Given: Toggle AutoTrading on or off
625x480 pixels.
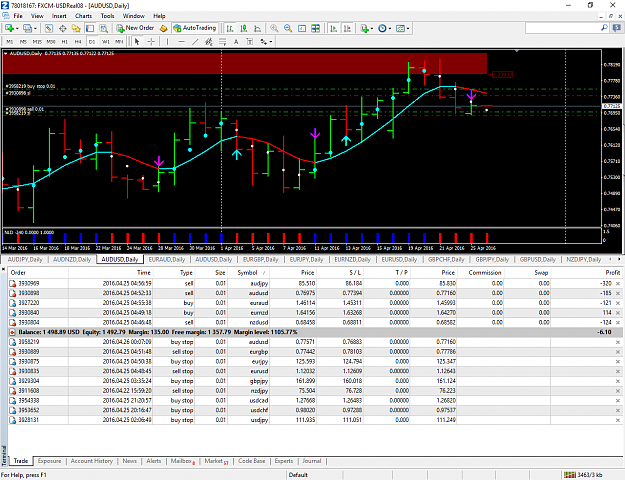Looking at the screenshot, I should 195,28.
